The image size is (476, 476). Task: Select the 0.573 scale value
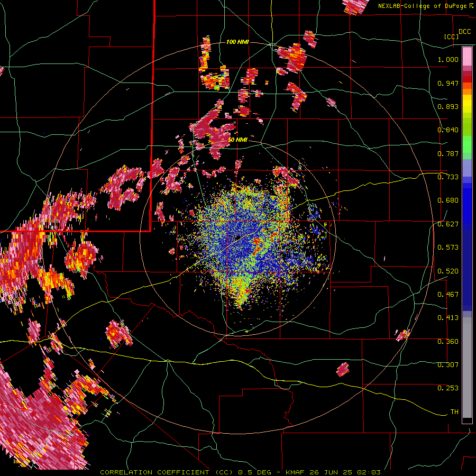tap(448, 248)
